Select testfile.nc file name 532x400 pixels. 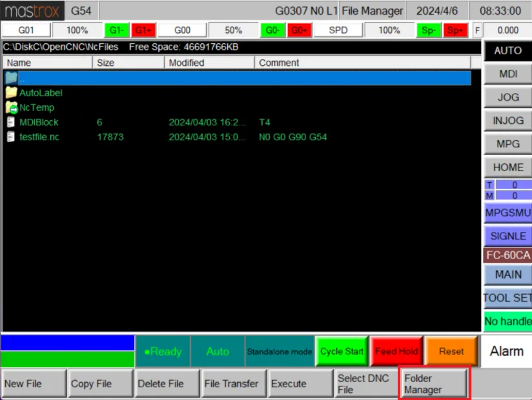[39, 137]
